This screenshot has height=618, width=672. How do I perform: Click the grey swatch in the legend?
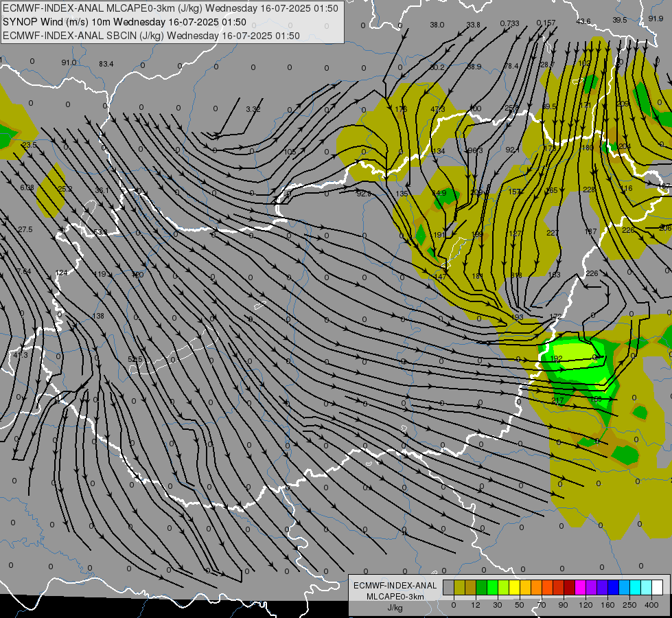tap(448, 588)
